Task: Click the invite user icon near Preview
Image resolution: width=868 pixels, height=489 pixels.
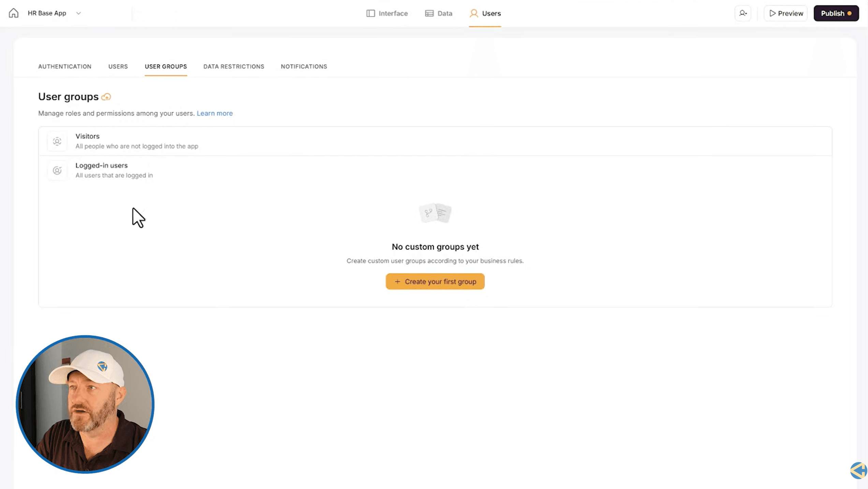Action: click(742, 13)
